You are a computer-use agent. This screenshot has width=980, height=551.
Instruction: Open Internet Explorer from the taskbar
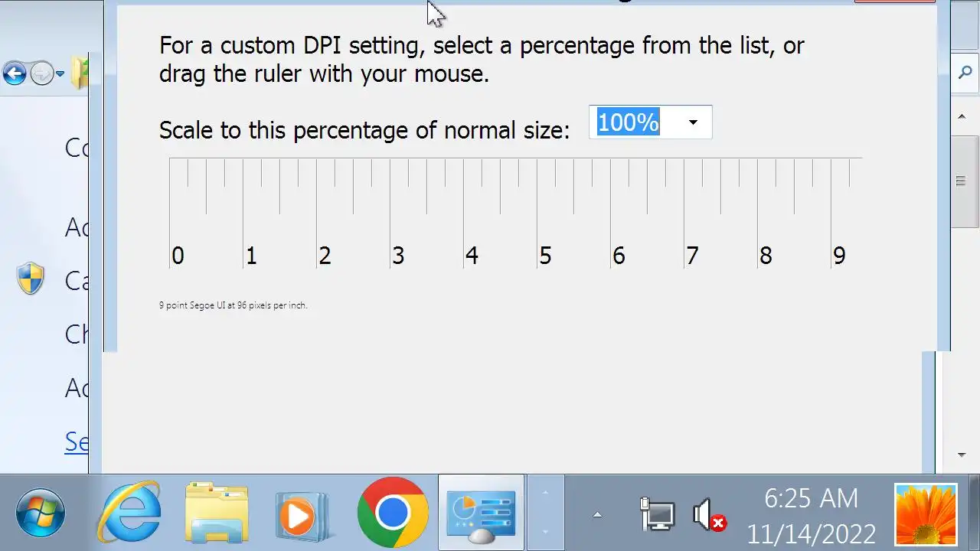tap(129, 513)
